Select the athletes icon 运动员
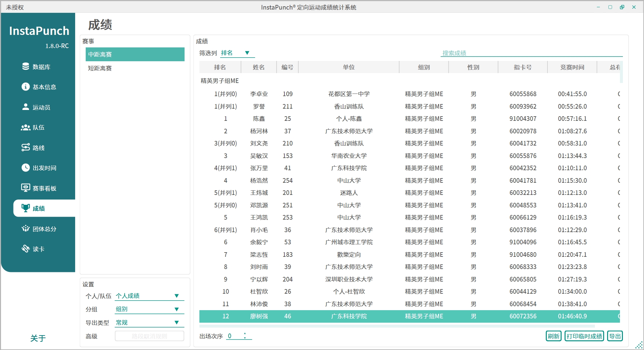 [26, 107]
